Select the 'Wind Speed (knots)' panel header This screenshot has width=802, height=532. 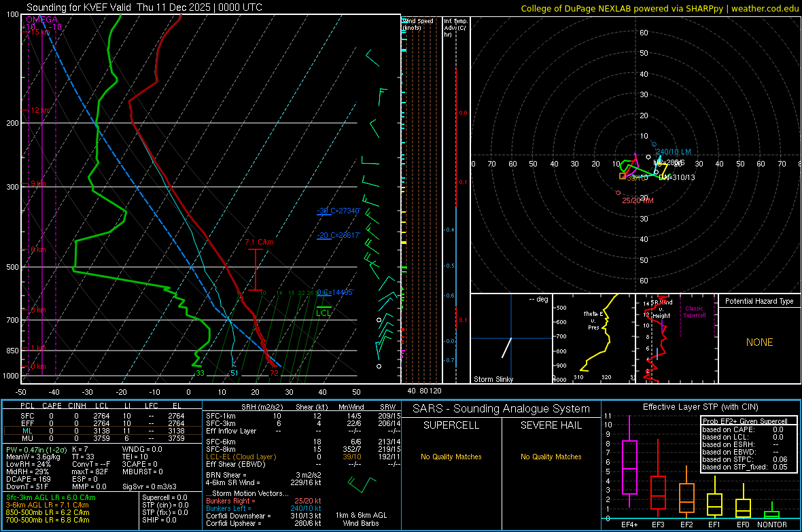[x=418, y=24]
